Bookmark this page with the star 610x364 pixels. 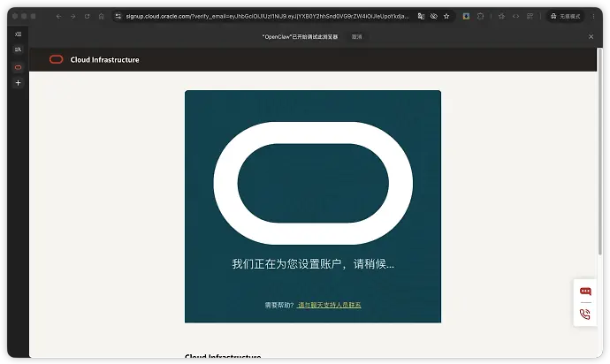click(x=446, y=16)
